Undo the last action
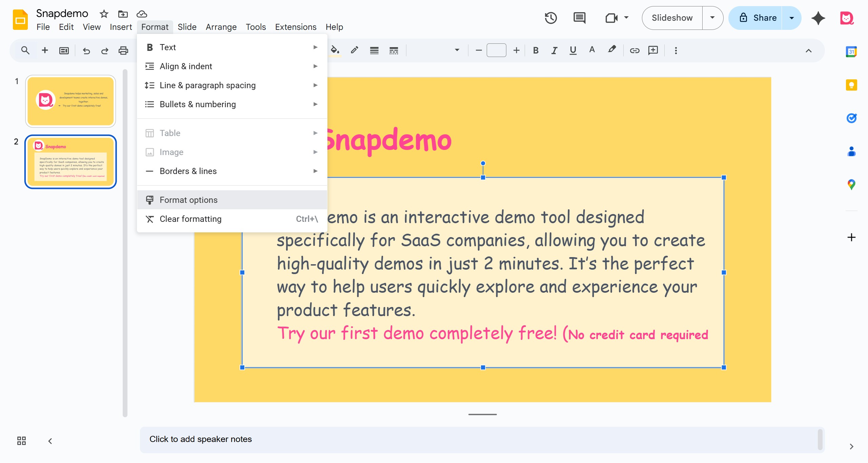This screenshot has width=868, height=463. pos(86,51)
